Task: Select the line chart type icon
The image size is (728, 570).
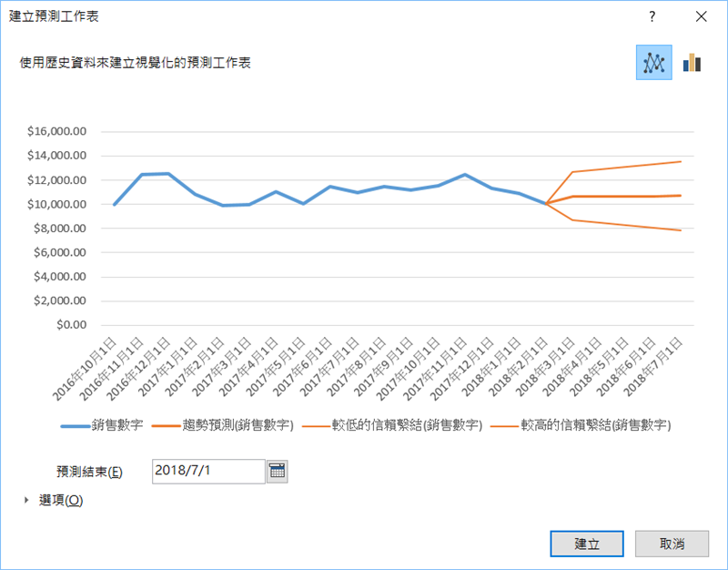Action: (653, 62)
